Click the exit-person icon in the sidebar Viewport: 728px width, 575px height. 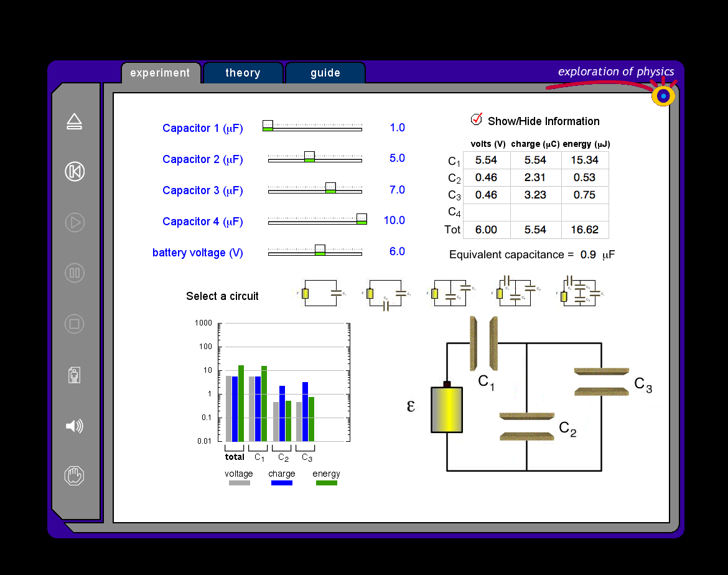(x=75, y=375)
